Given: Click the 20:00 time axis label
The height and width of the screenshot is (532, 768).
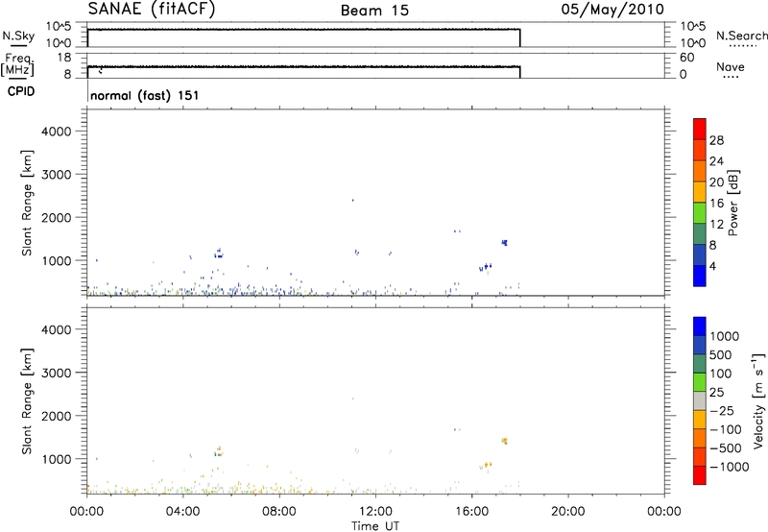Looking at the screenshot, I should click(568, 512).
